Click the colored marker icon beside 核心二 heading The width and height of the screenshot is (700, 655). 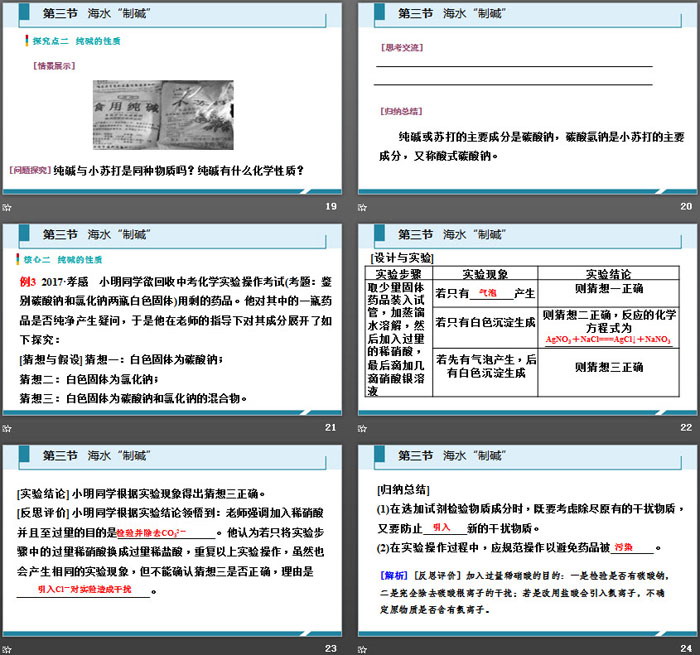[26, 258]
